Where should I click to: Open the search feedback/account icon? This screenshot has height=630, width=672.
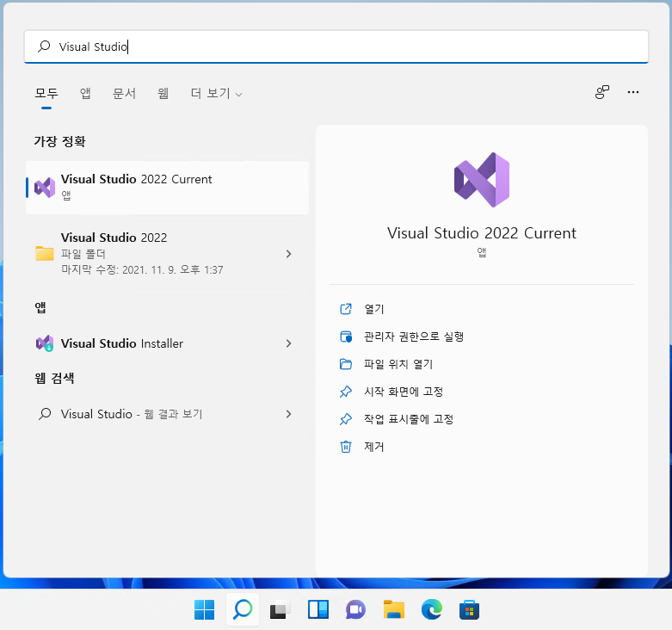[602, 92]
